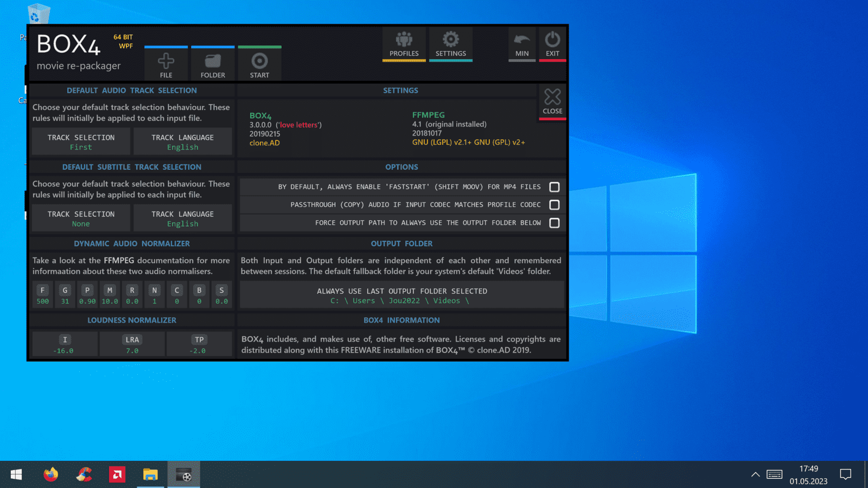Adjust loudness I -16.0 value

pyautogui.click(x=65, y=344)
